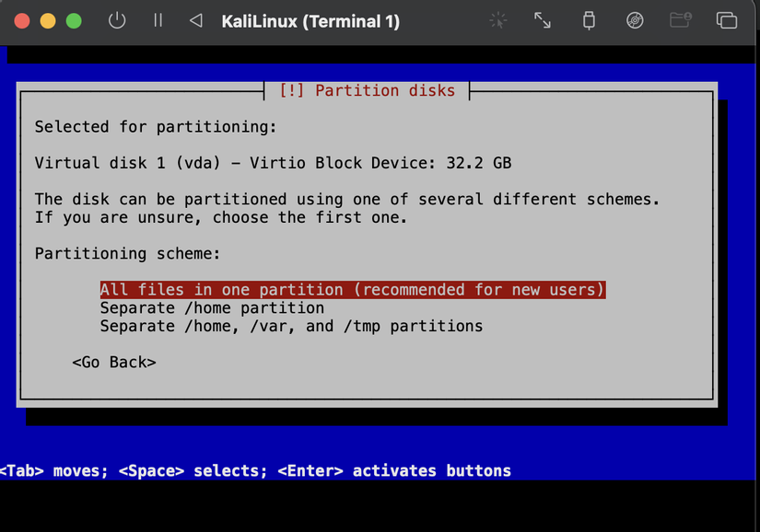Click the resize window arrows icon
The image size is (760, 532).
543,21
